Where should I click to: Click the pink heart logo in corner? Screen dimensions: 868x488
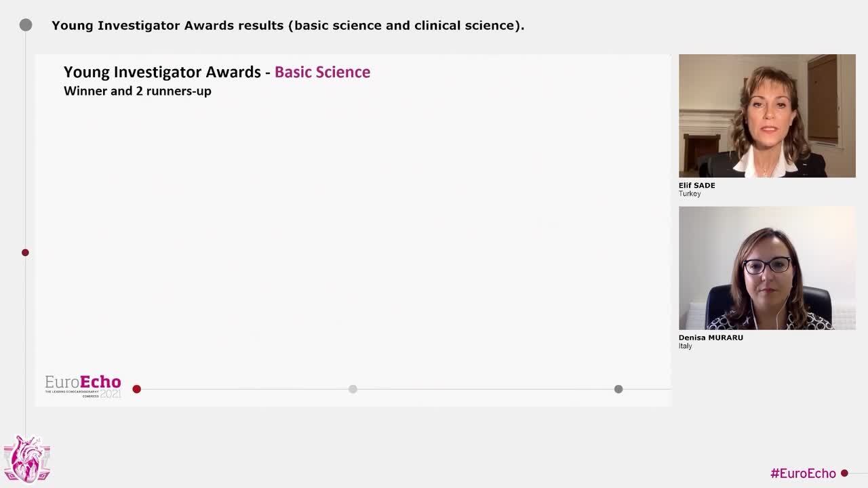click(27, 460)
